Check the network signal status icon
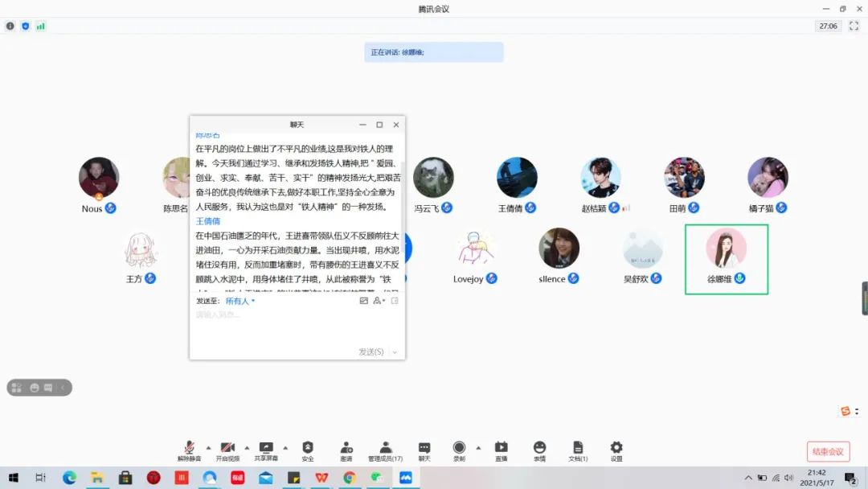This screenshot has width=868, height=489. click(40, 26)
